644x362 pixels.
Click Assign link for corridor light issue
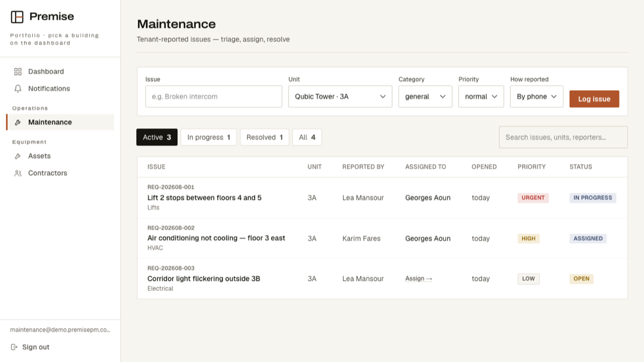coord(419,279)
